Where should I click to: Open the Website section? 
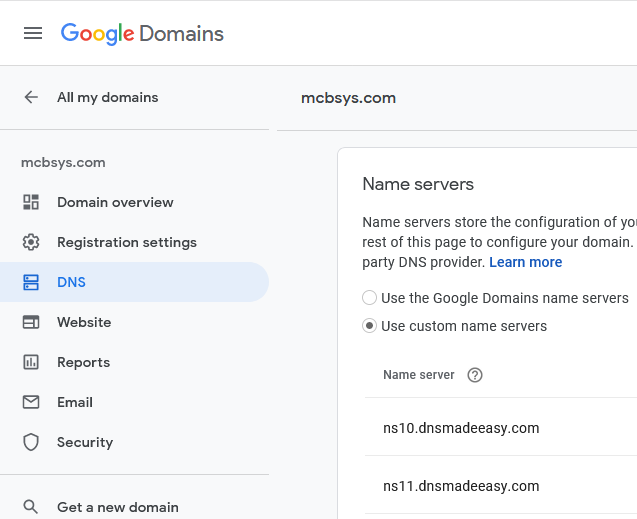[x=134, y=322]
